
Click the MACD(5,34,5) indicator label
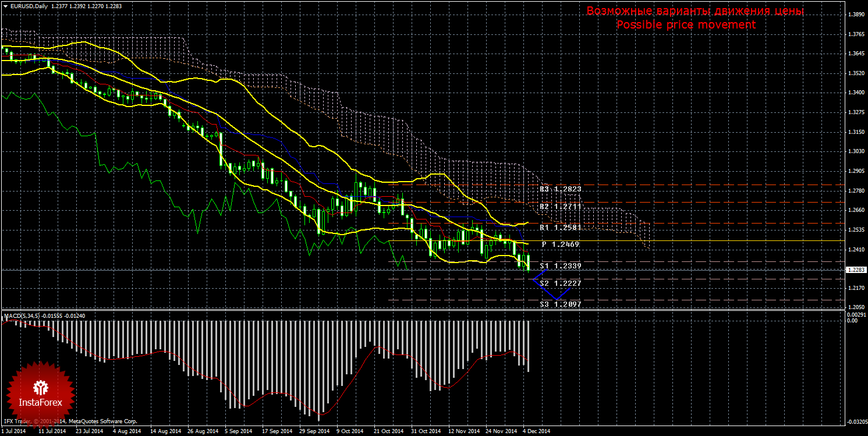[x=22, y=316]
